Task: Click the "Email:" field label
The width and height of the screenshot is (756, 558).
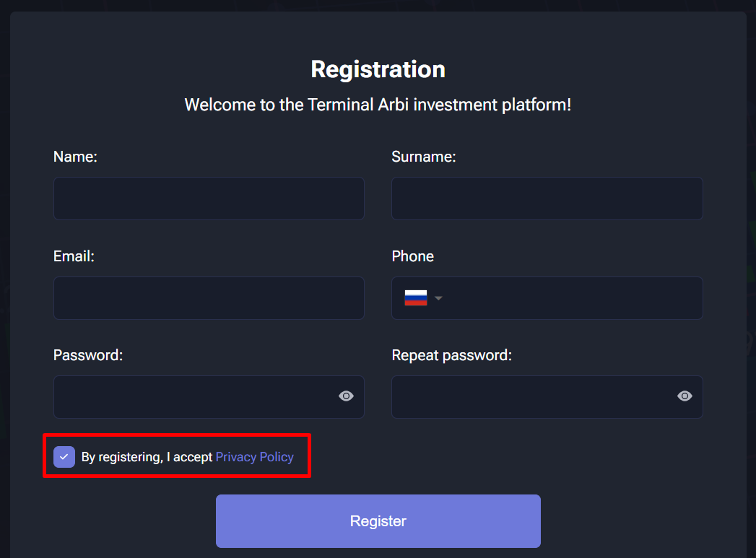Action: [74, 256]
